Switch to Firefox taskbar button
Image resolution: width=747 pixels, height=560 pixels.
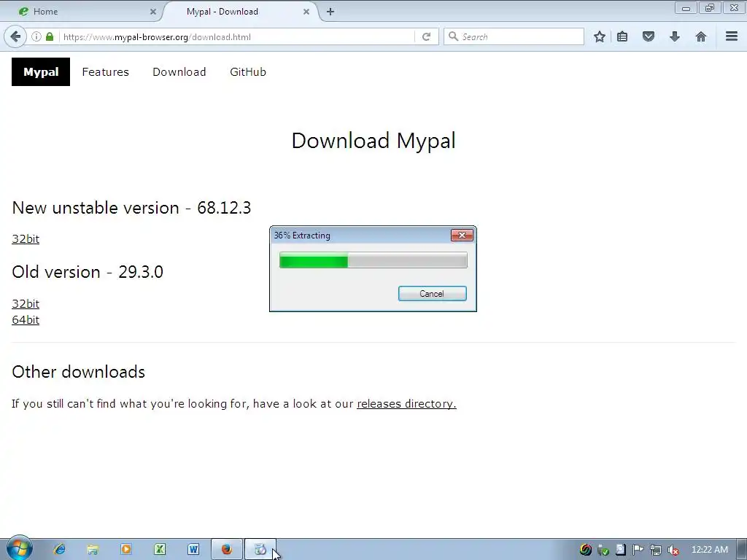point(227,550)
